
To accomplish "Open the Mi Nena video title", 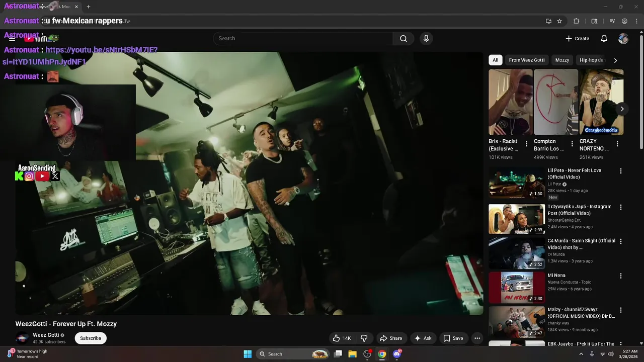I will [556, 276].
